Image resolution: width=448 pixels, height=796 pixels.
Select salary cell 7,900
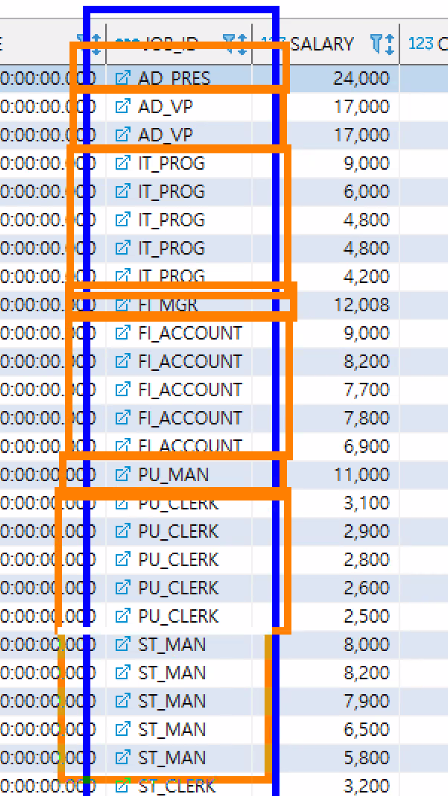coord(326,701)
